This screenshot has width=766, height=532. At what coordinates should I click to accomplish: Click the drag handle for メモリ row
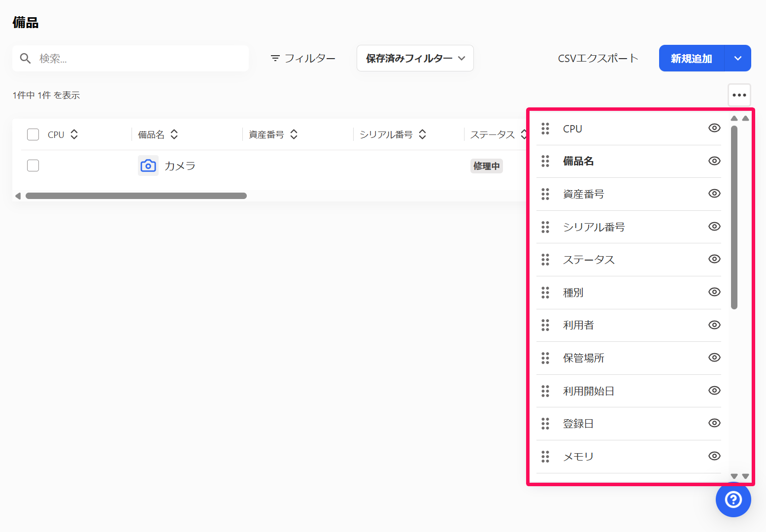coord(545,457)
